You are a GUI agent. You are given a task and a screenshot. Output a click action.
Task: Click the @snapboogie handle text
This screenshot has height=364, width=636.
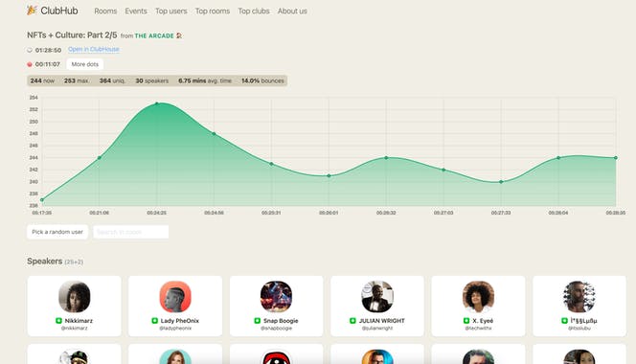tap(276, 328)
